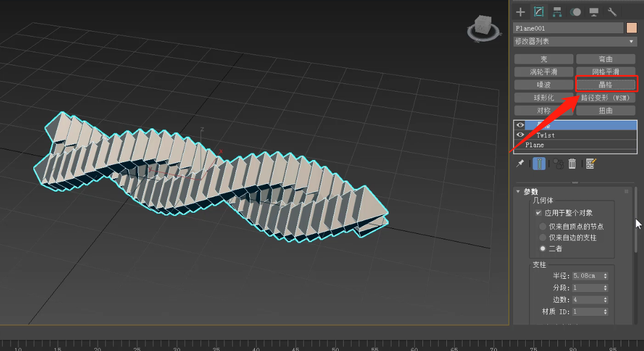Open the Motion panel tab

[575, 12]
